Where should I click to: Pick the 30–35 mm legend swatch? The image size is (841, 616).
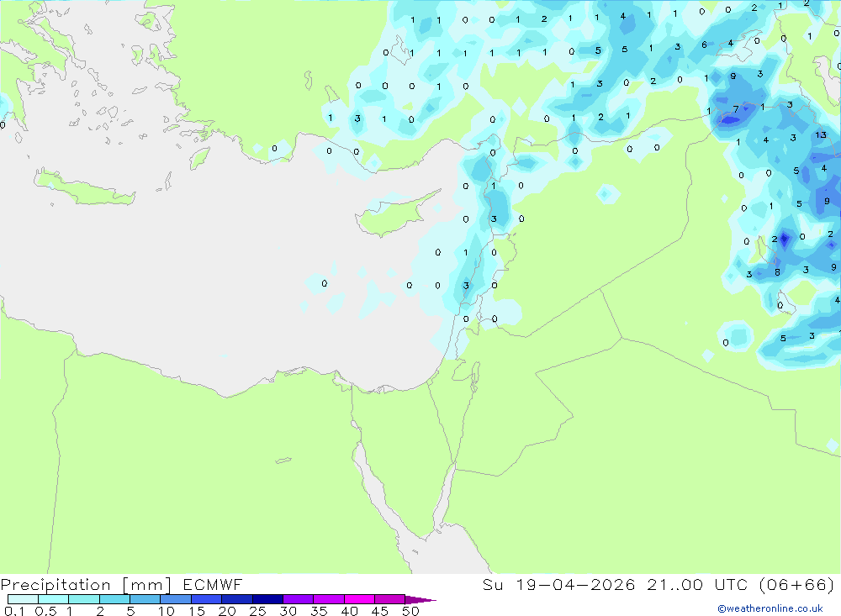[298, 599]
